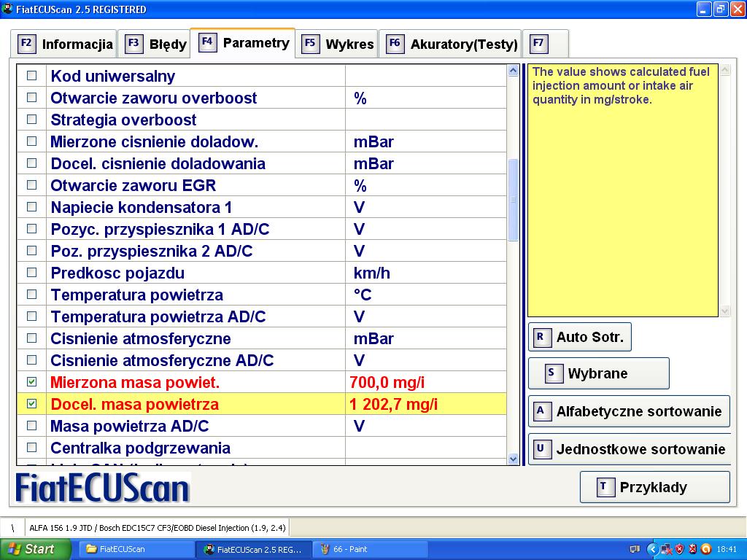Show only Wybrane parameters

pyautogui.click(x=599, y=373)
